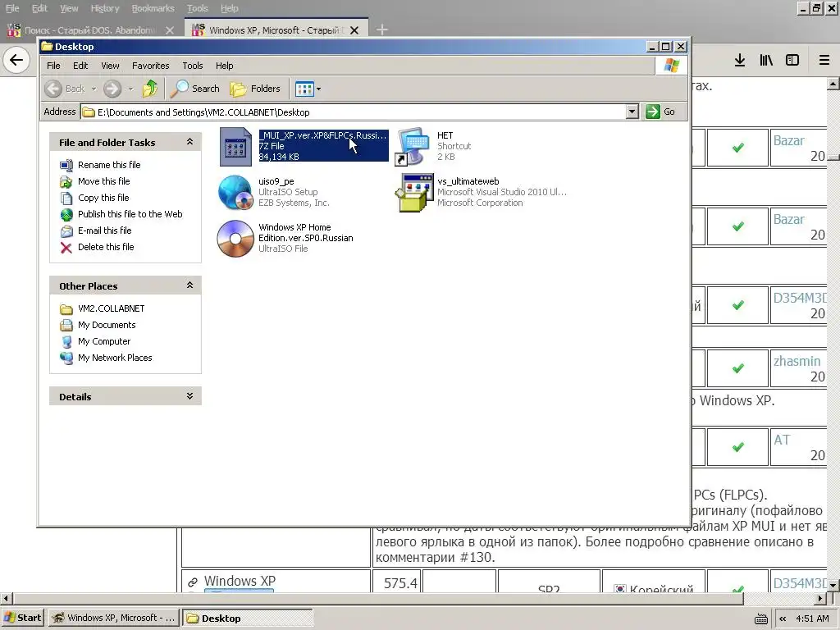Open My Network Places link
This screenshot has height=630, width=840.
point(115,358)
